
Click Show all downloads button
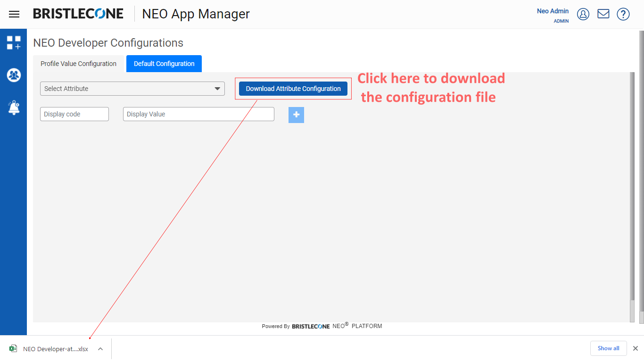[x=608, y=348]
